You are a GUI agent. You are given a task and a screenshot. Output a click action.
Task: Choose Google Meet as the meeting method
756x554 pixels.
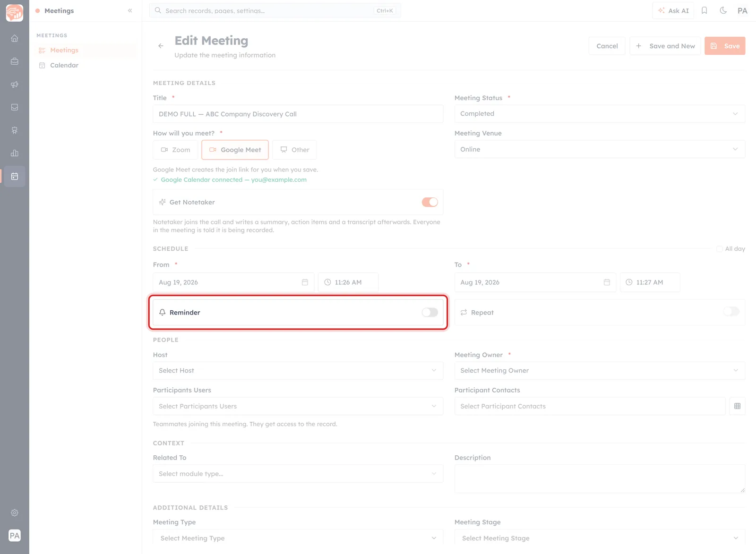click(235, 150)
